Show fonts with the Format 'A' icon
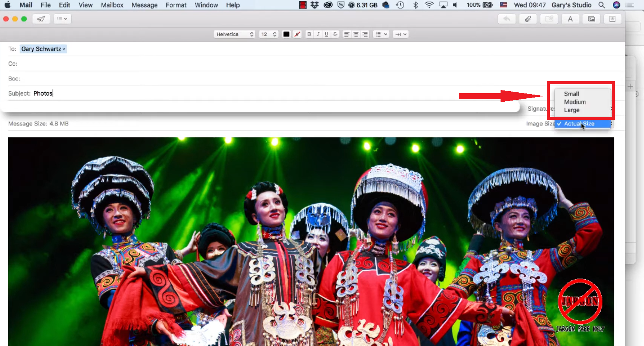 pyautogui.click(x=570, y=19)
